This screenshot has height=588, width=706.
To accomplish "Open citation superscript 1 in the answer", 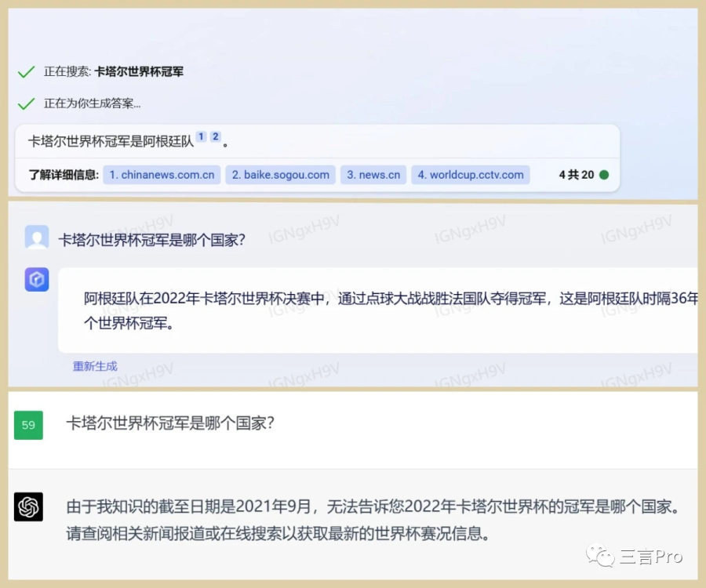I will [x=202, y=137].
